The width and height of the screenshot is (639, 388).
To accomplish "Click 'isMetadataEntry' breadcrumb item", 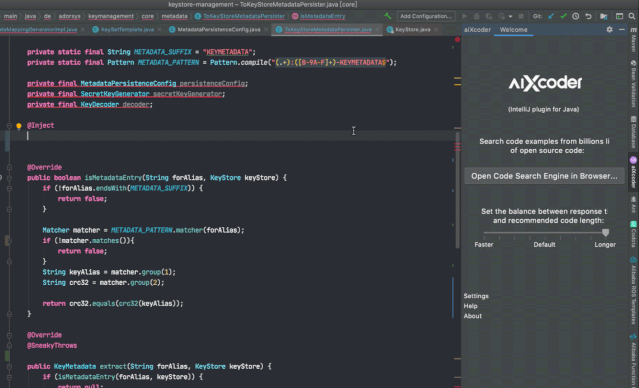I will 322,16.
